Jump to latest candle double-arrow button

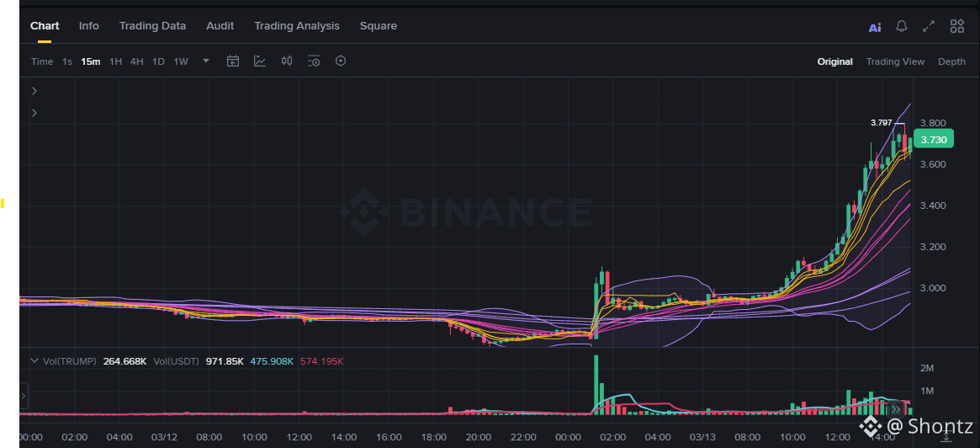[896, 409]
